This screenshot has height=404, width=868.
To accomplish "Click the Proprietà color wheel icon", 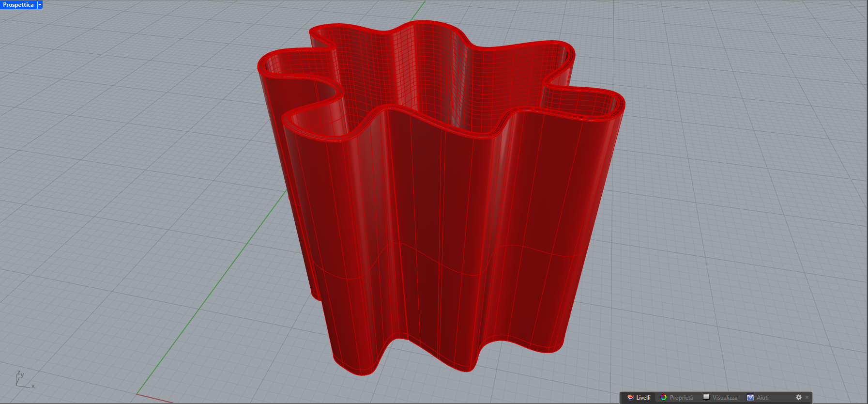I will [664, 397].
